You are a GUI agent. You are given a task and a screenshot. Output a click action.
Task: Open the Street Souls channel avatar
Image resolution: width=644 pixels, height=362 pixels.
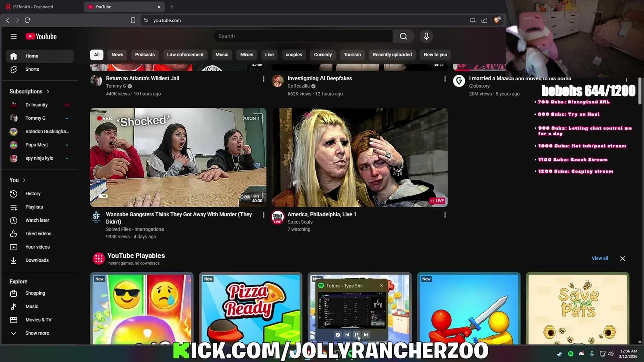point(278,217)
